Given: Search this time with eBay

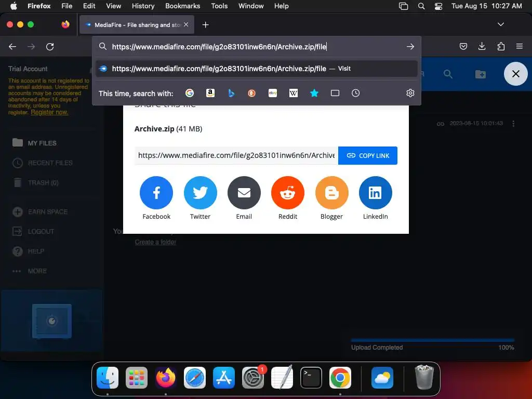Looking at the screenshot, I should coord(273,93).
